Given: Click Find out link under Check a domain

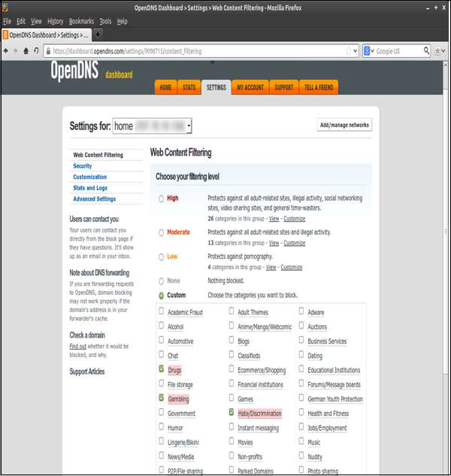Looking at the screenshot, I should (77, 346).
